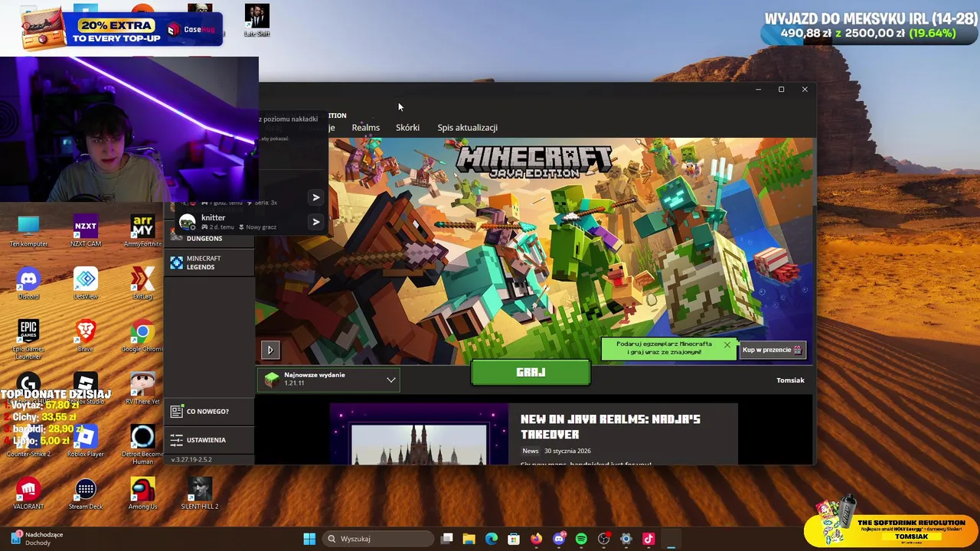Open the Minecraft Legends sidebar entry
This screenshot has width=980, height=551.
coord(208,262)
